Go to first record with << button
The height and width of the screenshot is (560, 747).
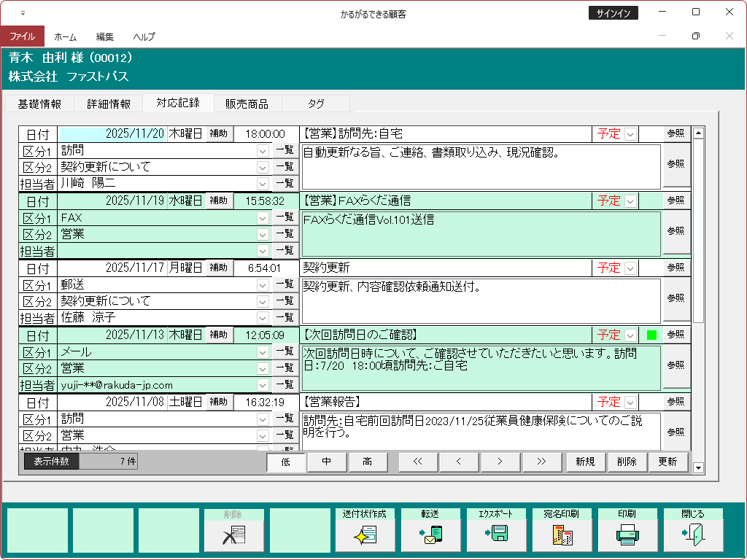[417, 462]
